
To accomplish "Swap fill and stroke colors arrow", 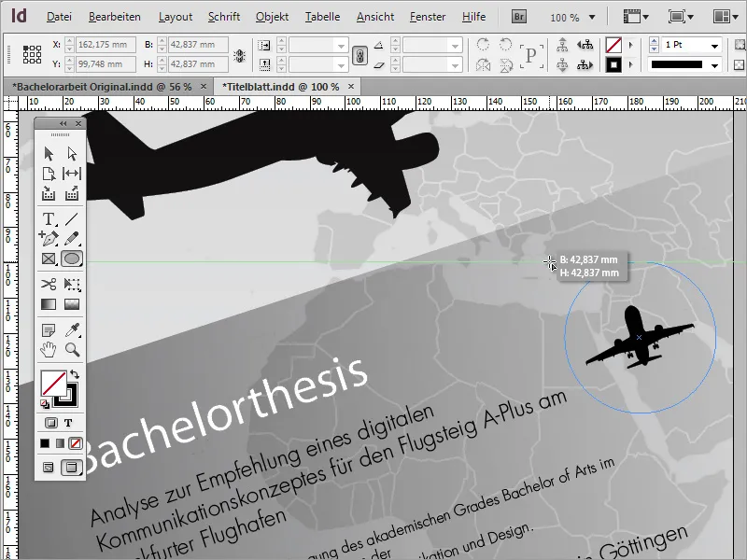I will [75, 374].
